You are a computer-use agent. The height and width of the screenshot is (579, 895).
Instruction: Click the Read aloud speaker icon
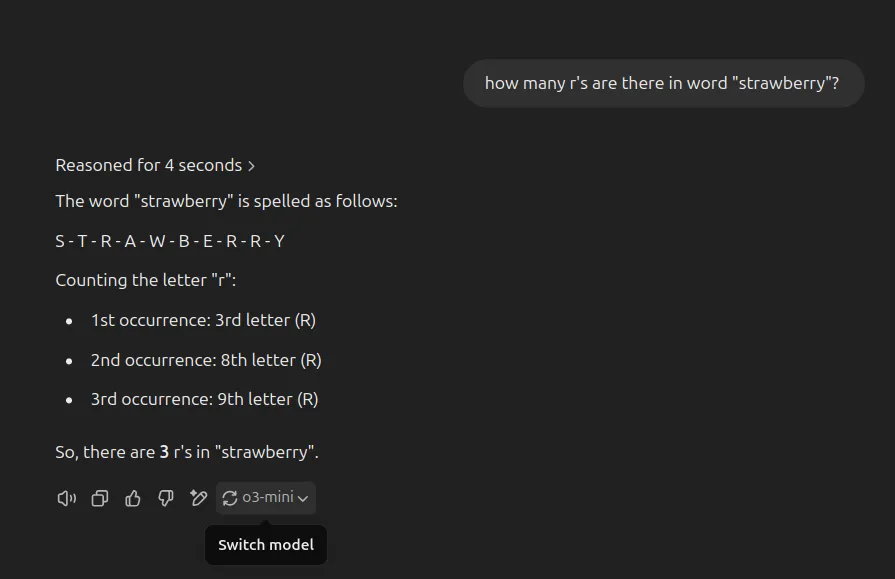[66, 498]
